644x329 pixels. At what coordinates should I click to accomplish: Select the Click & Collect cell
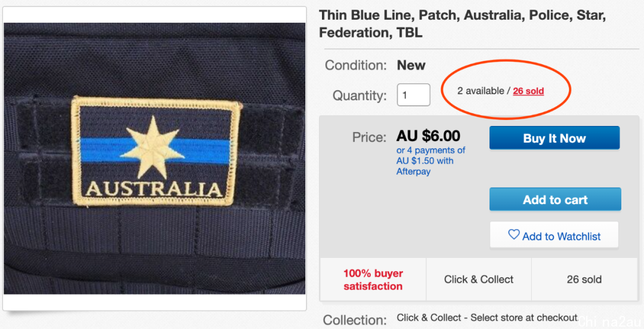tap(479, 279)
